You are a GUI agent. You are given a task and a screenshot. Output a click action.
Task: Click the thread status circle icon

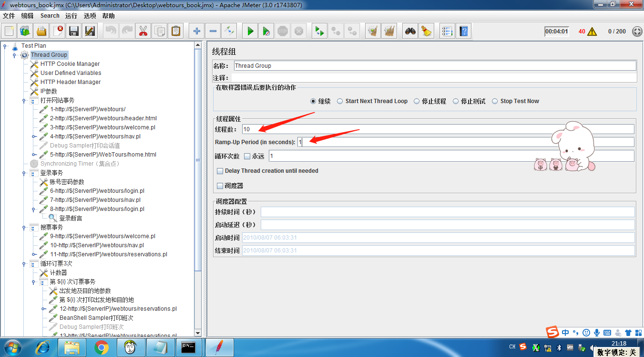637,31
